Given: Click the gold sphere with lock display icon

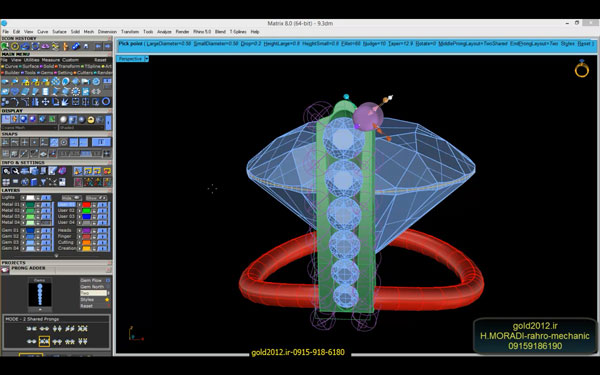Looking at the screenshot, I should point(91,119).
